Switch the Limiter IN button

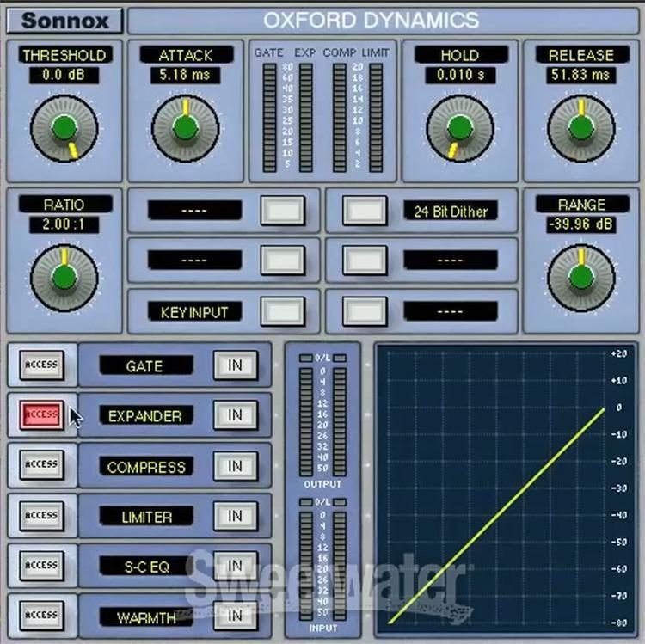(236, 516)
